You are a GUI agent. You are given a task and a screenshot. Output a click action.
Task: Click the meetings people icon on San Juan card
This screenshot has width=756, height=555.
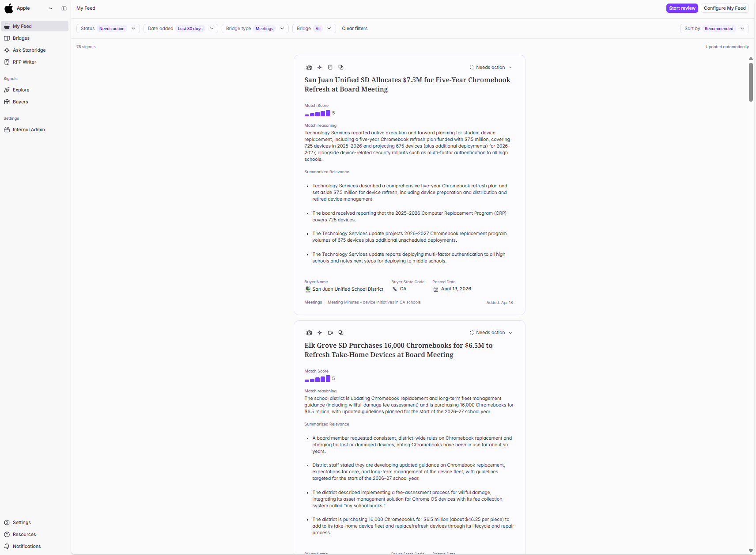[x=309, y=68]
